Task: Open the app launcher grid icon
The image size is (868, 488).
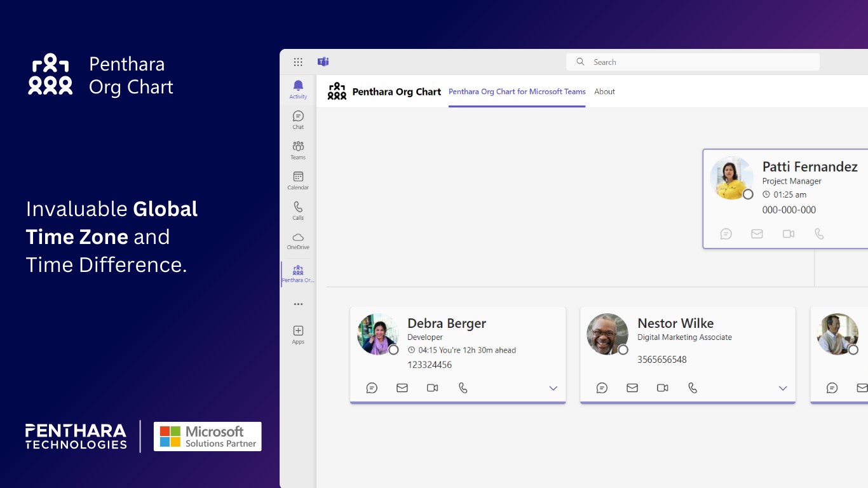Action: (298, 62)
